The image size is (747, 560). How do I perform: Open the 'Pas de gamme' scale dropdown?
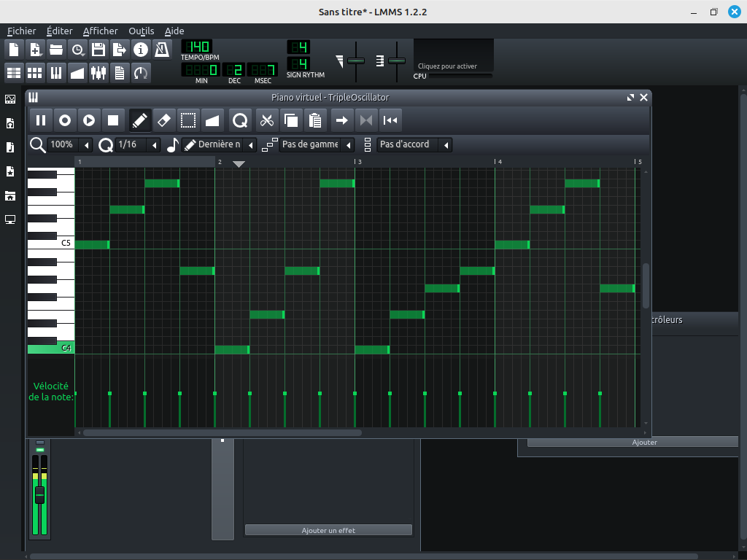(317, 144)
